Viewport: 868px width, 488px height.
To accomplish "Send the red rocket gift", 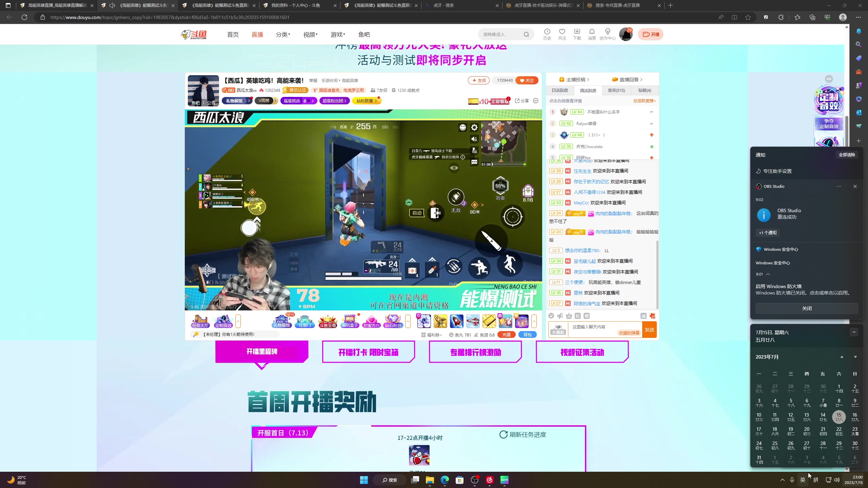I will pyautogui.click(x=456, y=321).
